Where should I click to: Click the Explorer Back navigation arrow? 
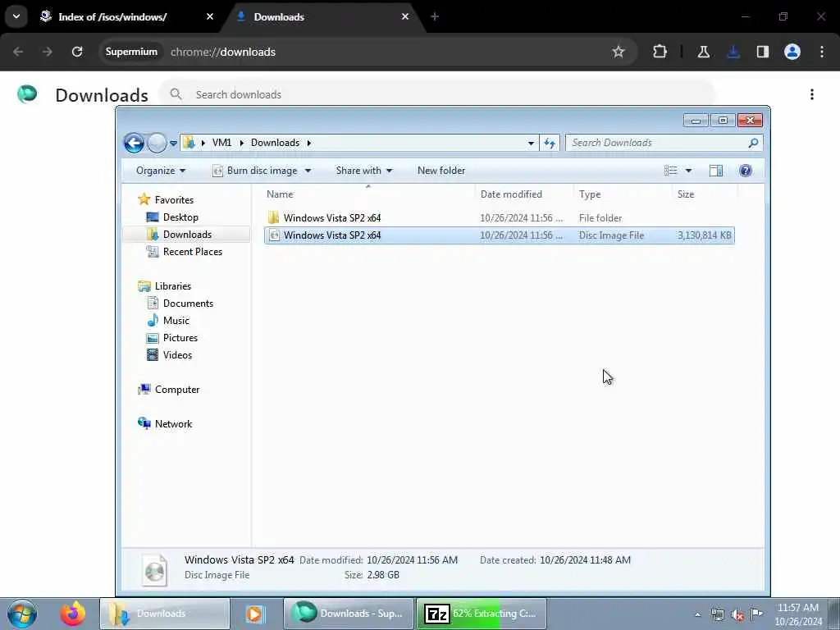tap(134, 143)
